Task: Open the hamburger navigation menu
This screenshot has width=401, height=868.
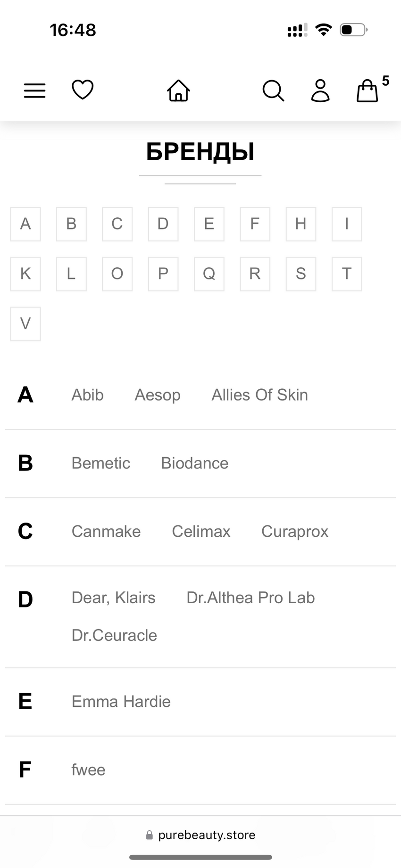Action: 35,90
